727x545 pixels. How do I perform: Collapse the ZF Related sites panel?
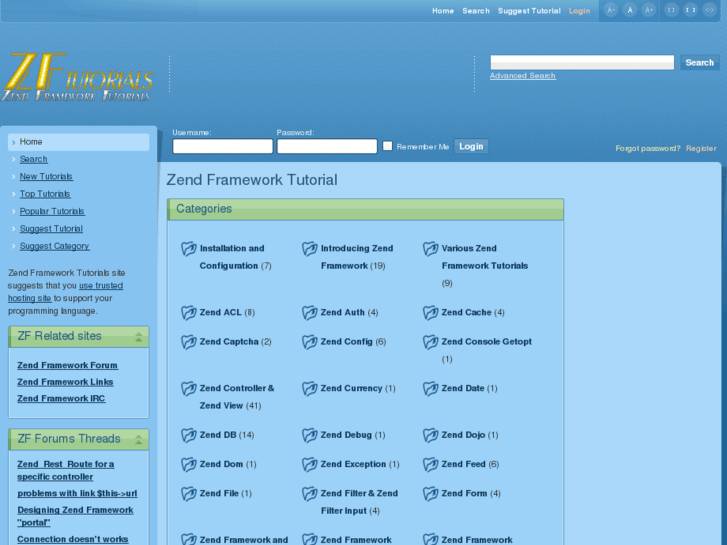[138, 337]
